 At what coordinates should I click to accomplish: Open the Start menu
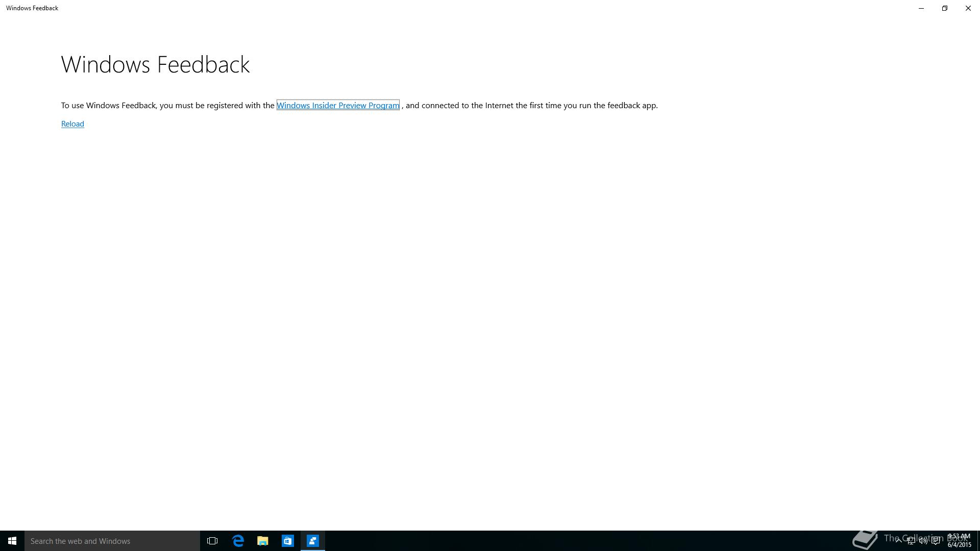tap(12, 541)
